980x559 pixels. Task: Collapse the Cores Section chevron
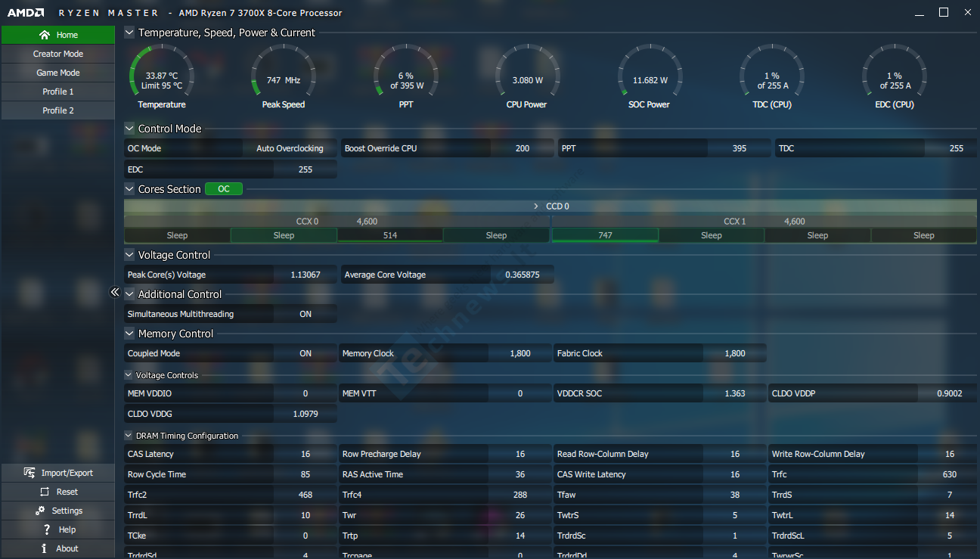129,189
